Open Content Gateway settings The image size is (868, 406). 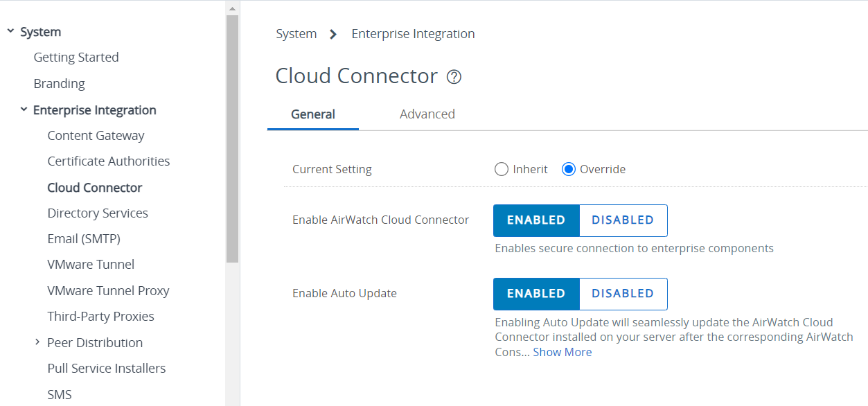pos(96,136)
